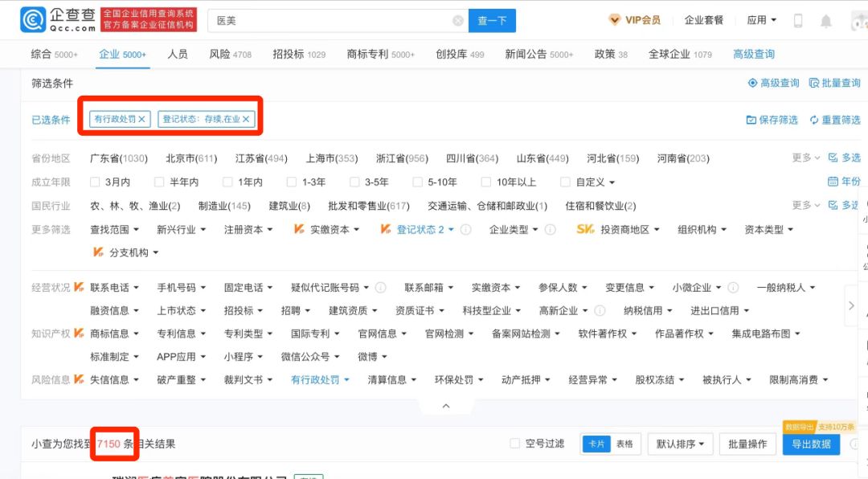Click the Qcc.com logo icon

33,20
